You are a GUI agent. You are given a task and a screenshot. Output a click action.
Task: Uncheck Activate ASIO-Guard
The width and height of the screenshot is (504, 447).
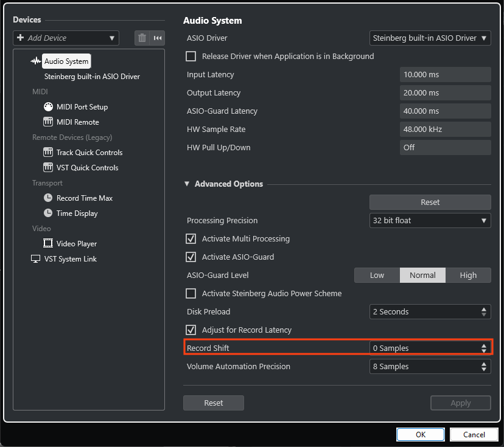pos(191,257)
